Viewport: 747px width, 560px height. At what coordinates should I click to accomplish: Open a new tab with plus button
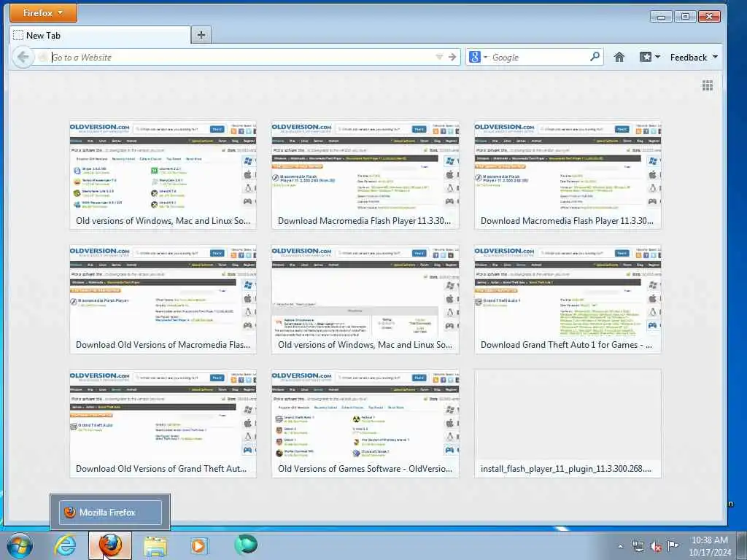point(201,35)
